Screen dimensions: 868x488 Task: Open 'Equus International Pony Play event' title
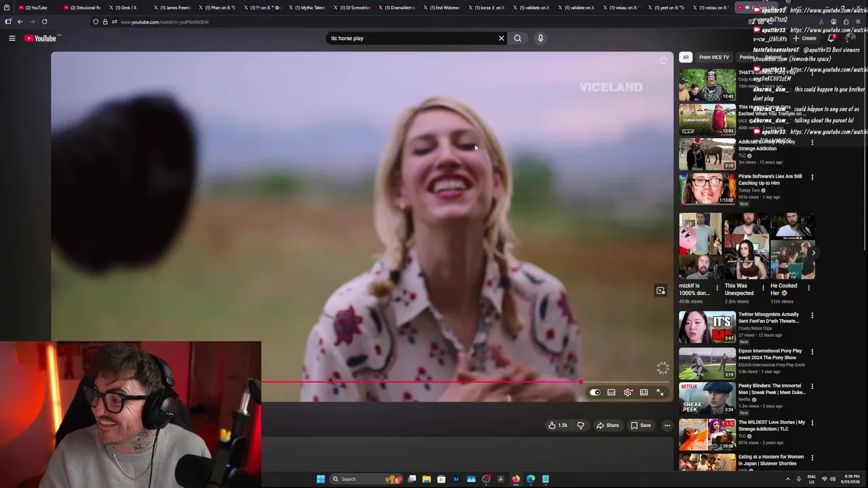770,354
